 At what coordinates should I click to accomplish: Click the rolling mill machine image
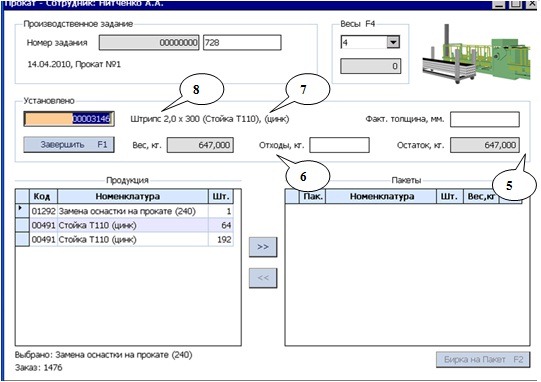[x=476, y=53]
